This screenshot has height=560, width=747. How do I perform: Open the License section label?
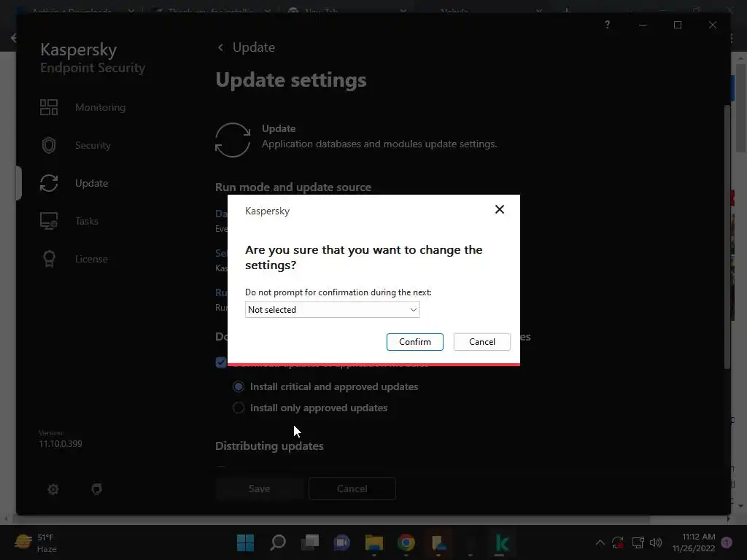91,259
